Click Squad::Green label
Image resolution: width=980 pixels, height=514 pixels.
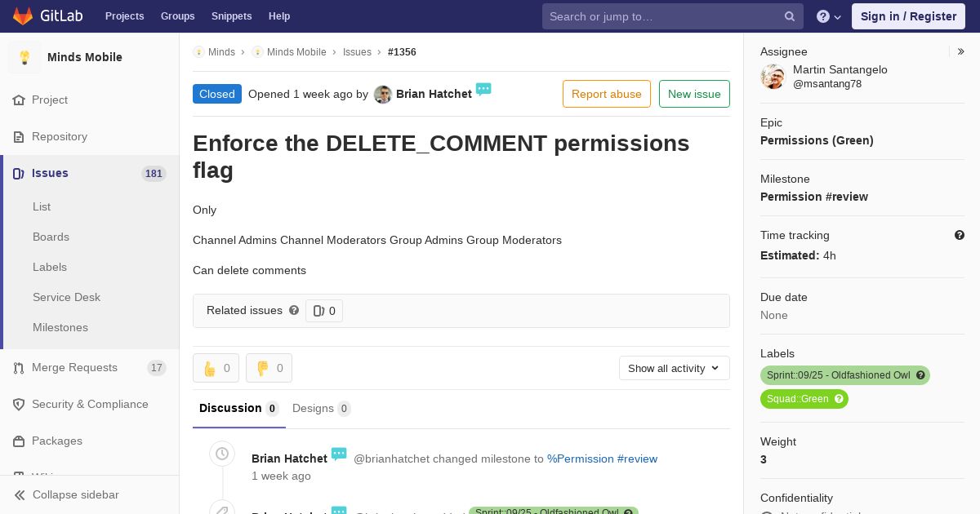pyautogui.click(x=797, y=399)
